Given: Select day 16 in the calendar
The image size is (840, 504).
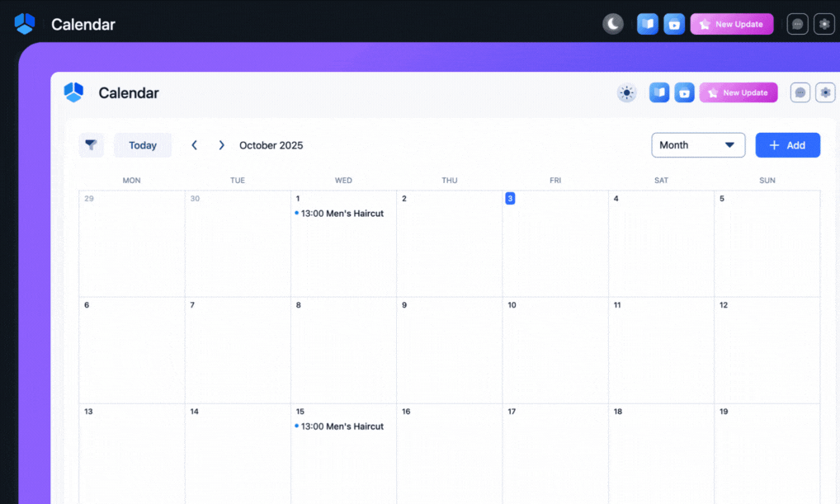Looking at the screenshot, I should (450, 454).
